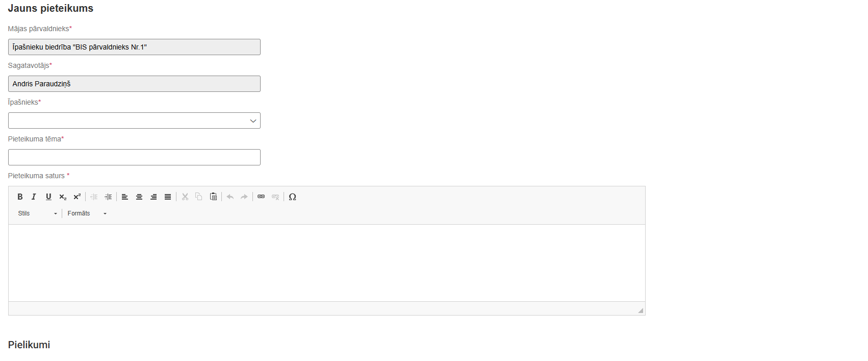Open the Īpašnieks dropdown

pyautogui.click(x=134, y=121)
